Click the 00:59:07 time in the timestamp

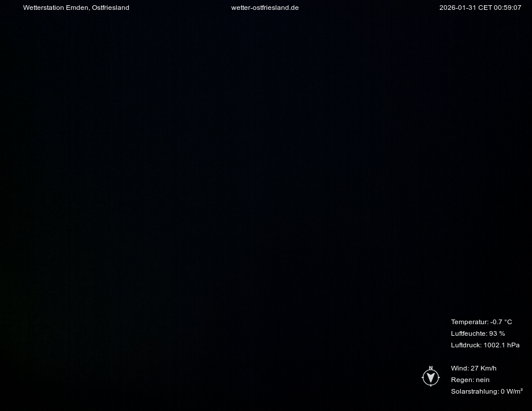(508, 8)
